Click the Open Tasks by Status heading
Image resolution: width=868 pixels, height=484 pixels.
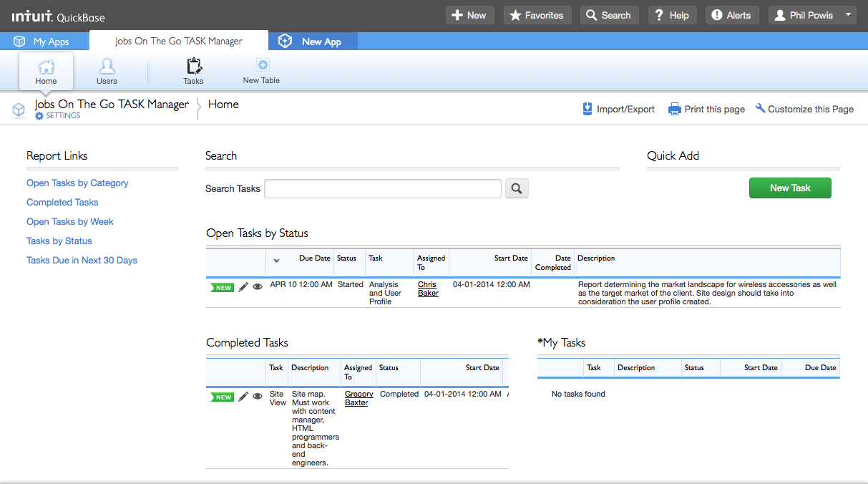[x=257, y=233]
